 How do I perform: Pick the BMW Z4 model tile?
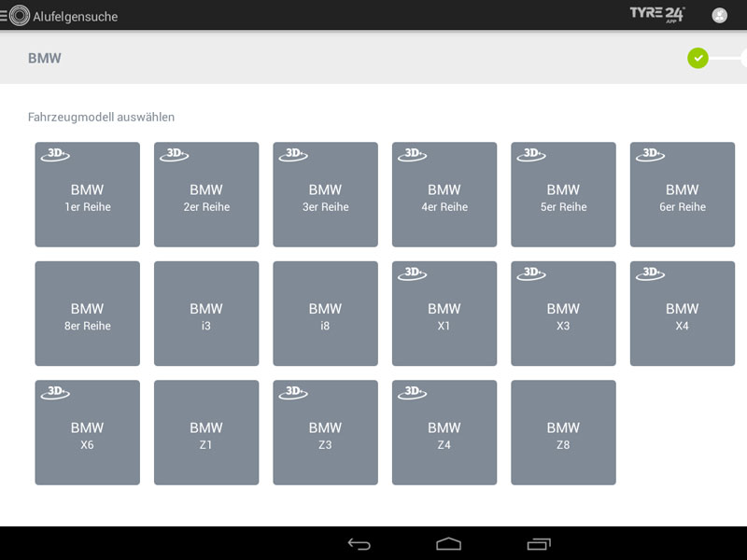tap(444, 433)
